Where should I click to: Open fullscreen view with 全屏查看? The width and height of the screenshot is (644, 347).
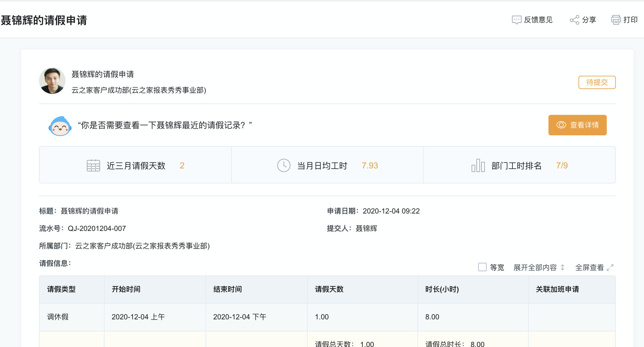(589, 267)
